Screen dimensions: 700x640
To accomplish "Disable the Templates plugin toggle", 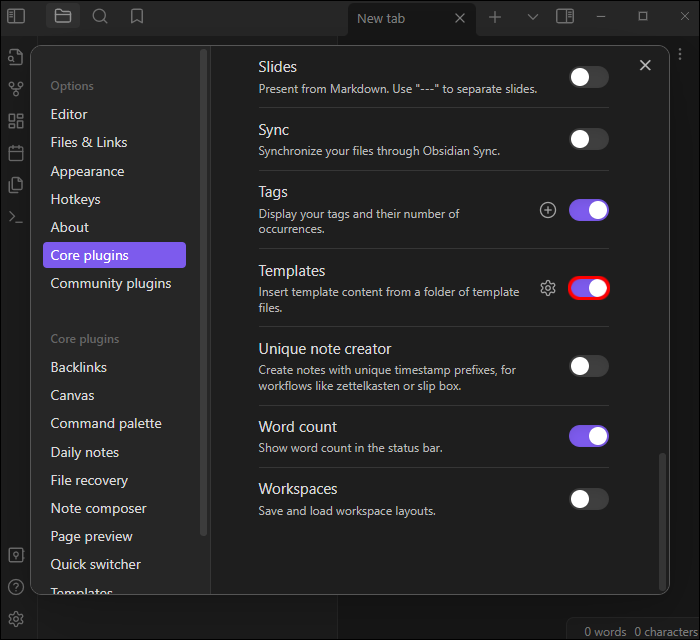I will point(589,288).
